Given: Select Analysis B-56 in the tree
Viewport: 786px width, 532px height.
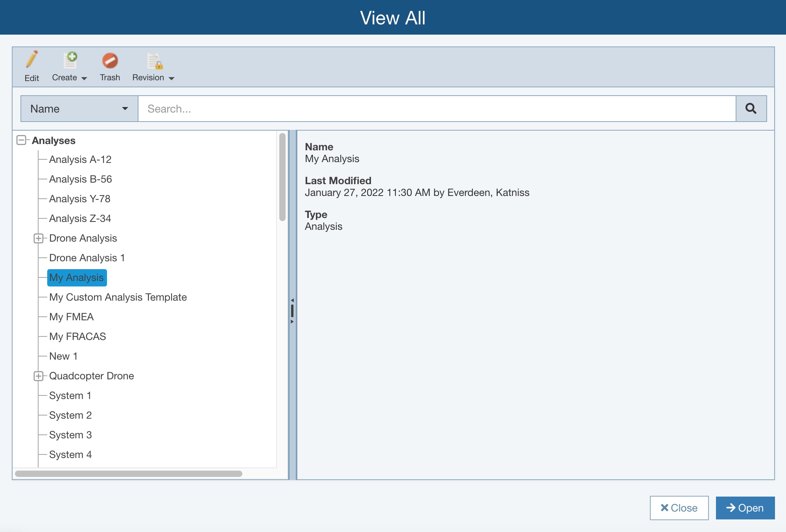Looking at the screenshot, I should pos(80,179).
